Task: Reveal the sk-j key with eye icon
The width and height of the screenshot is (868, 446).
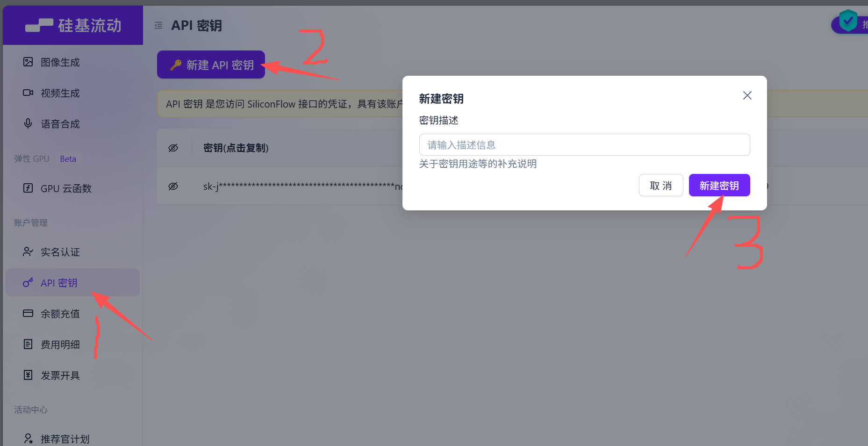Action: coord(173,186)
